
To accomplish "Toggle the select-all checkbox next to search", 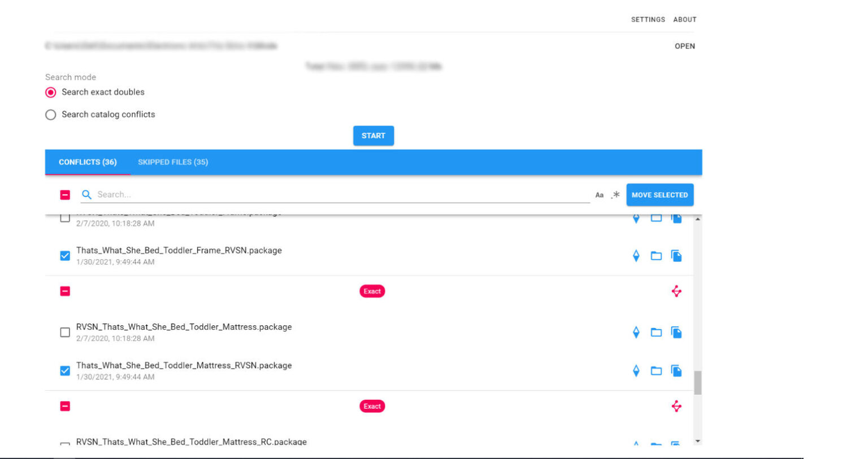I will coord(65,195).
